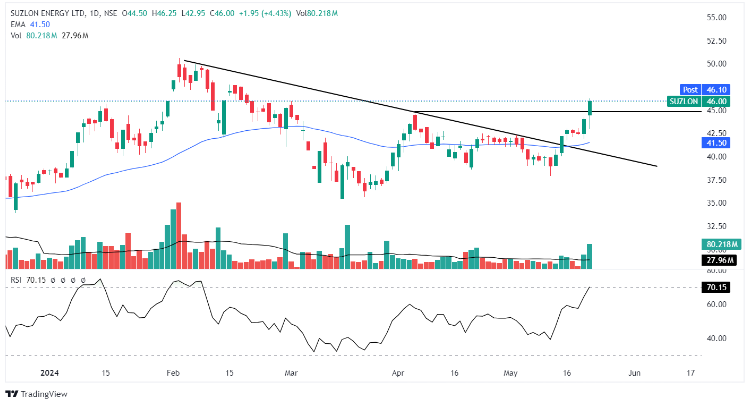Screen dimensions: 746x403
Task: Click the RSI indicator legend label
Action: pyautogui.click(x=14, y=281)
